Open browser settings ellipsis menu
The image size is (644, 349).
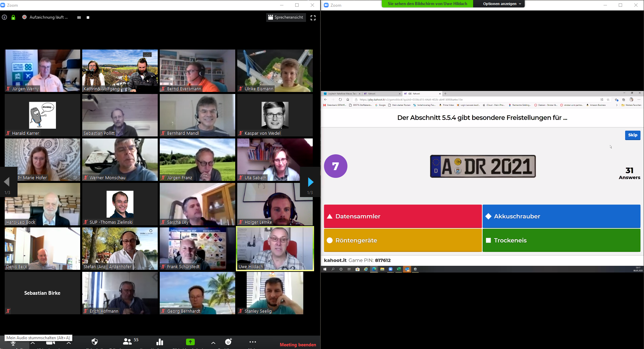(x=639, y=100)
